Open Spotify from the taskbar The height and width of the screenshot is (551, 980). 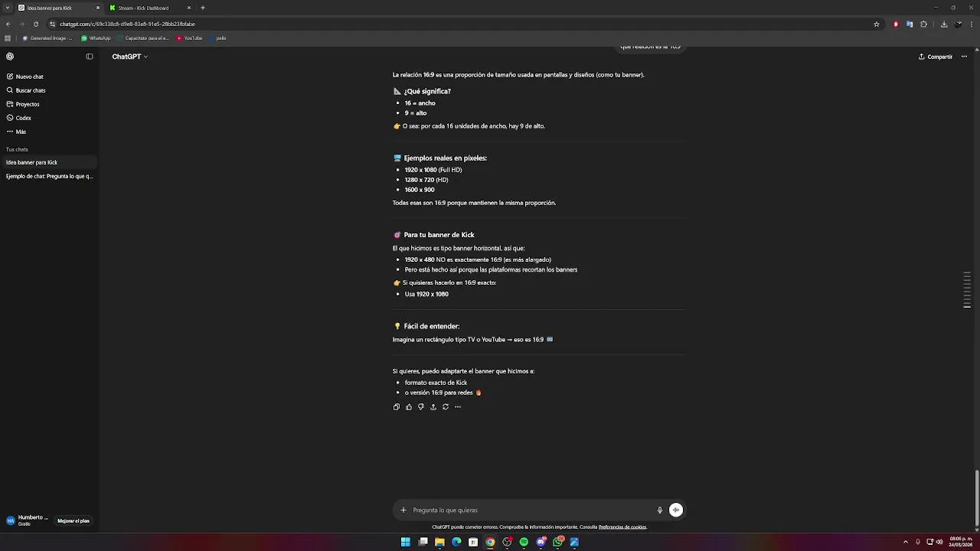[x=524, y=542]
